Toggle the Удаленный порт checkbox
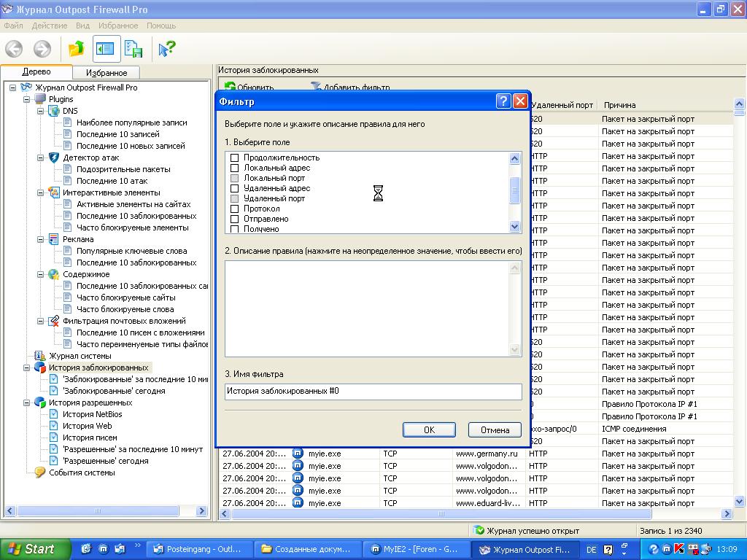 point(234,198)
